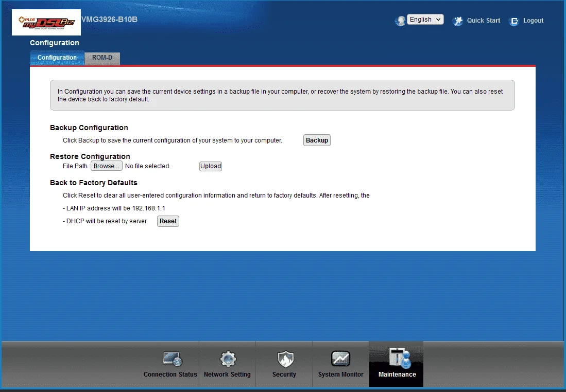The height and width of the screenshot is (392, 566).
Task: Click the Maintenance menu label
Action: (397, 375)
